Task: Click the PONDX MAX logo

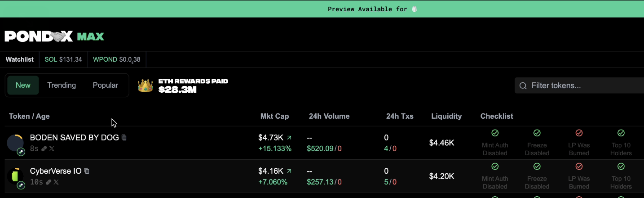Action: coord(54,36)
